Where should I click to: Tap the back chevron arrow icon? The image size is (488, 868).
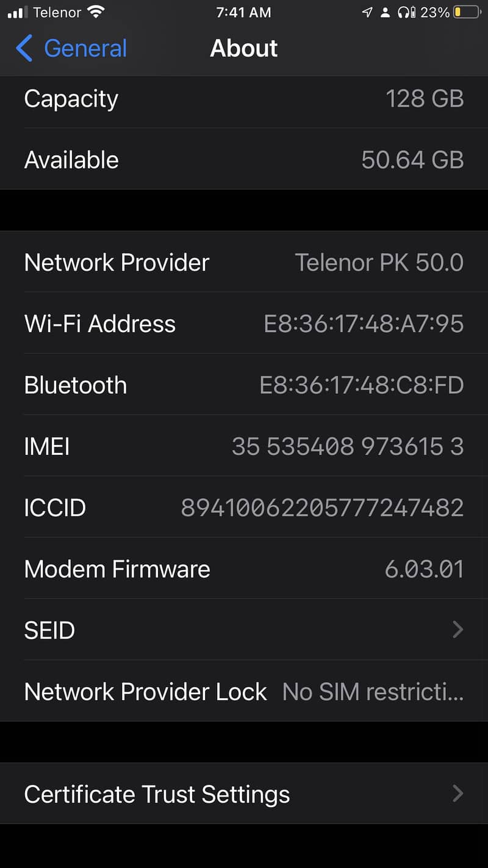[24, 48]
